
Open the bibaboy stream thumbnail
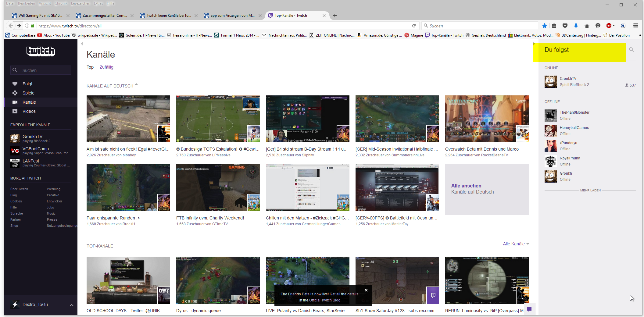pyautogui.click(x=128, y=119)
